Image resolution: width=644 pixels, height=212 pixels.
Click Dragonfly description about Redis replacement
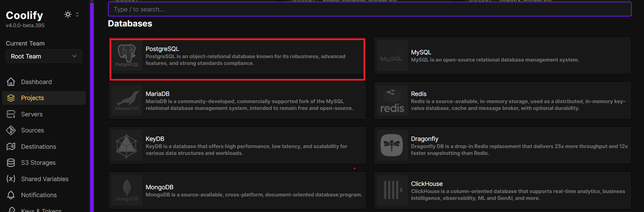[x=519, y=150]
